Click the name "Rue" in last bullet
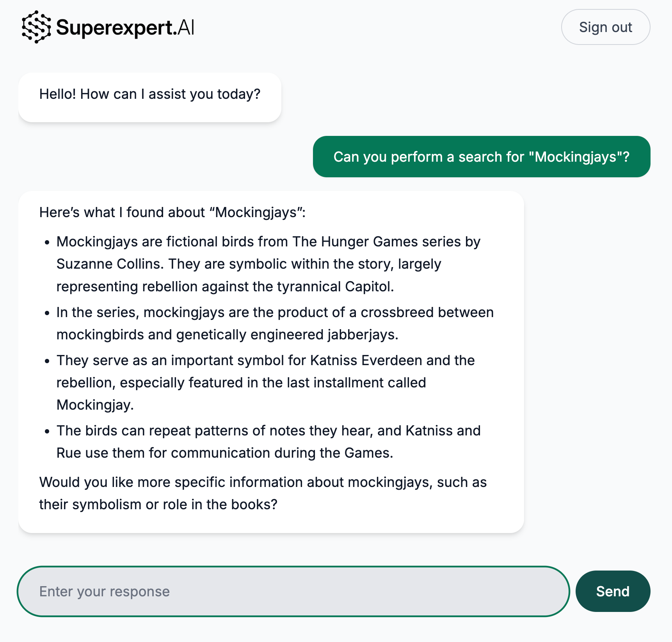The width and height of the screenshot is (672, 642). click(69, 453)
